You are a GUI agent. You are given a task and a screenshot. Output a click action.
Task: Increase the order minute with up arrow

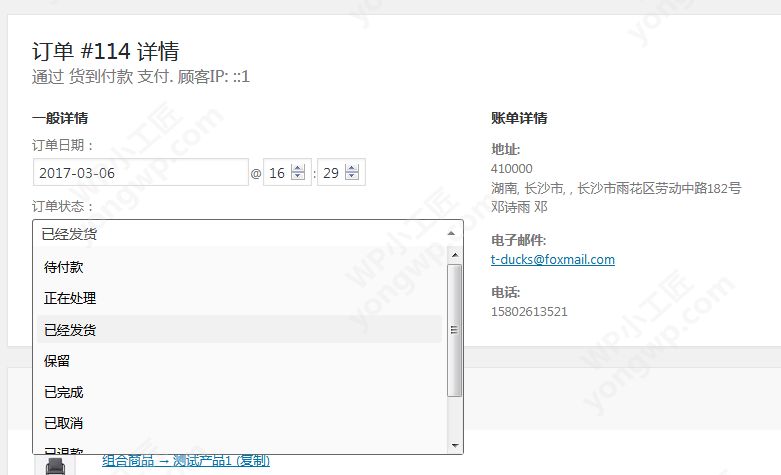351,168
